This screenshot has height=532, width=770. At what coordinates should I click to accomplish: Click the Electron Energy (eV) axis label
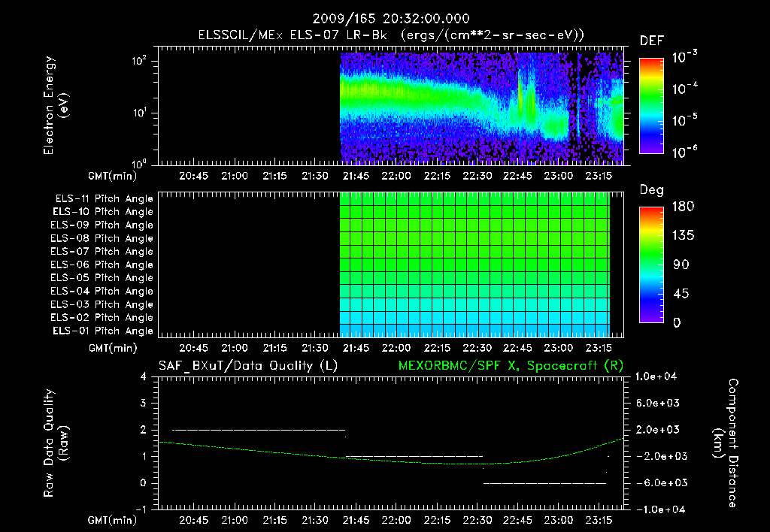click(56, 105)
